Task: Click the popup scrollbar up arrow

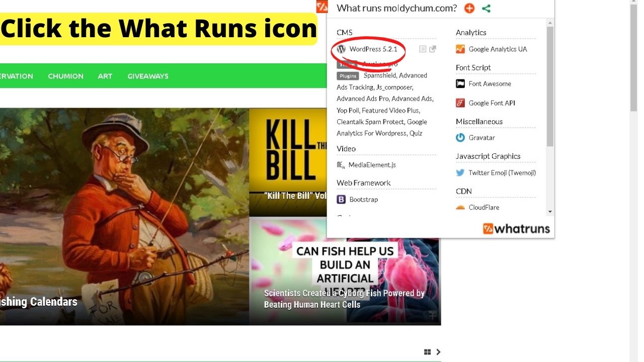Action: 550,23
